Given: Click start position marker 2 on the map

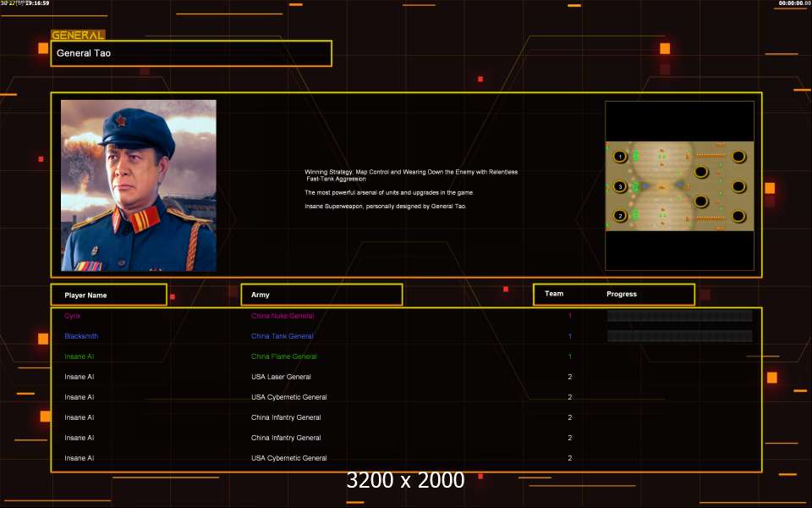Looking at the screenshot, I should [x=620, y=216].
